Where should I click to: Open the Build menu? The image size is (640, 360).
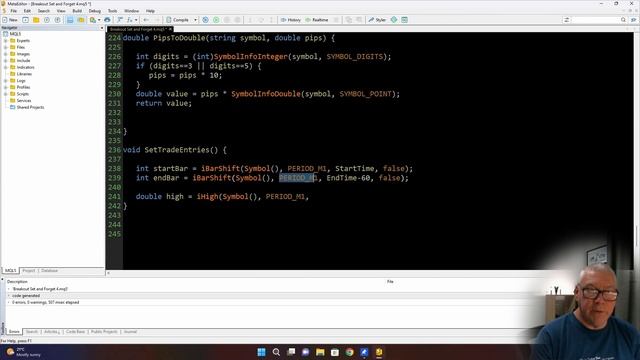click(77, 11)
